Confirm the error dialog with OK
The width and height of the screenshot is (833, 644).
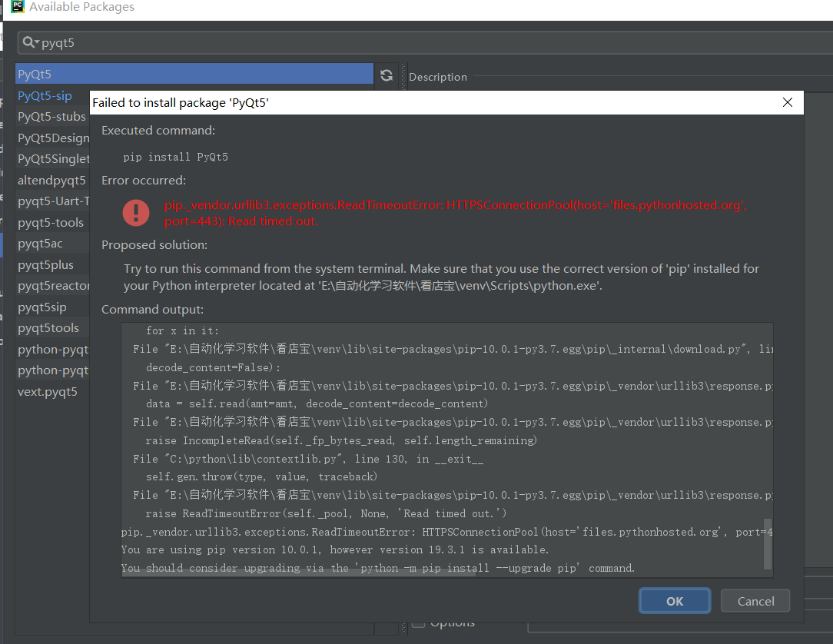675,601
